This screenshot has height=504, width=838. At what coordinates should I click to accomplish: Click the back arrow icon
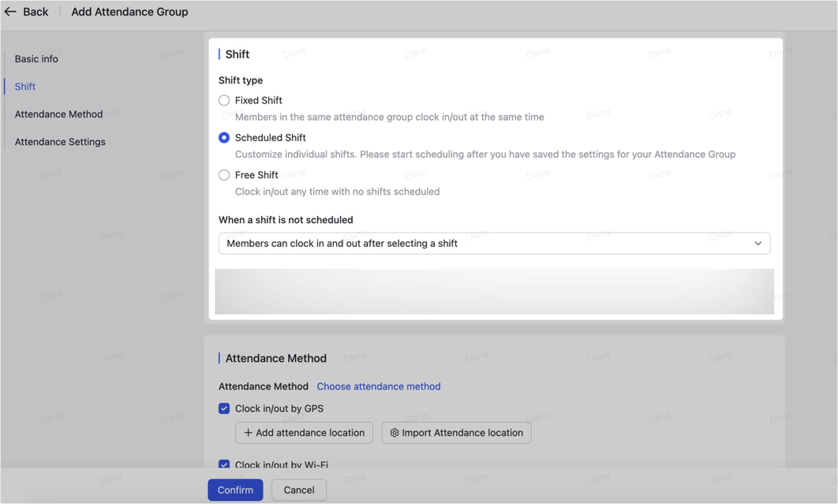10,12
